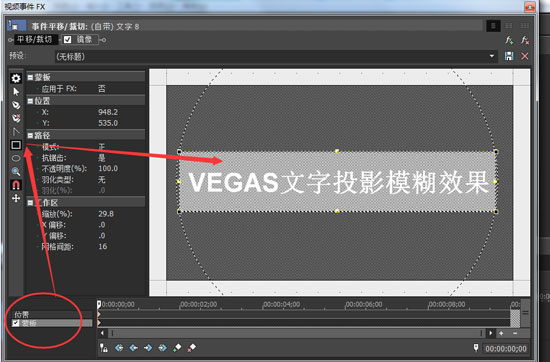Switch to single-column layout view icon

493,26
